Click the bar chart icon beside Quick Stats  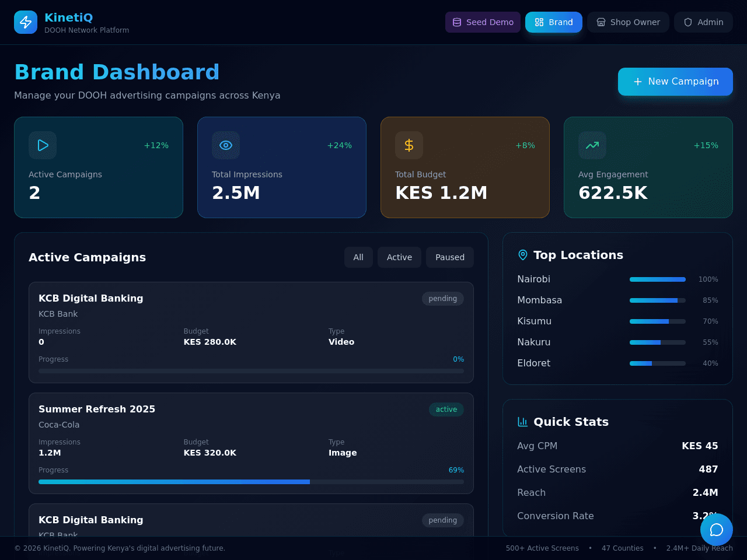coord(523,422)
